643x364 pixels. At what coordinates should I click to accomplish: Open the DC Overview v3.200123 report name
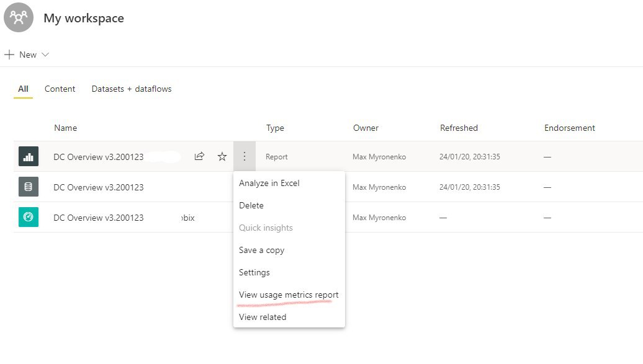tap(99, 157)
